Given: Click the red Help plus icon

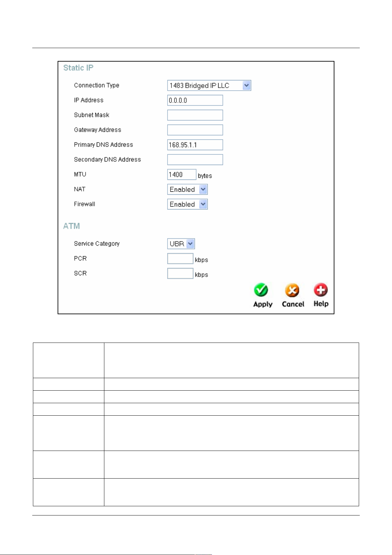Looking at the screenshot, I should click(321, 290).
